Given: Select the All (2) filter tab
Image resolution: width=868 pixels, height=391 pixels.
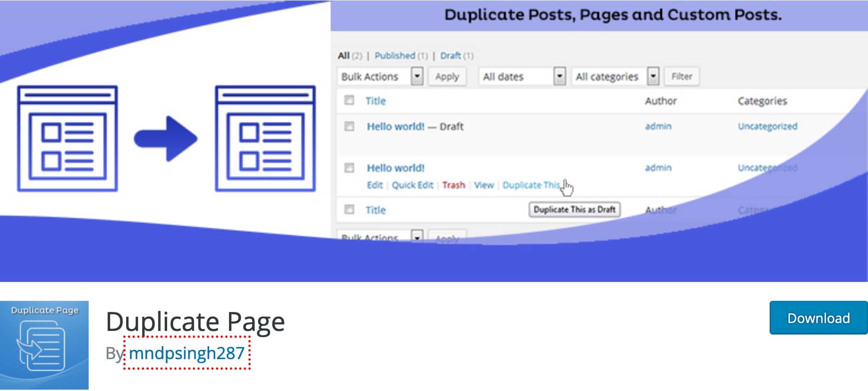Looking at the screenshot, I should [x=350, y=55].
